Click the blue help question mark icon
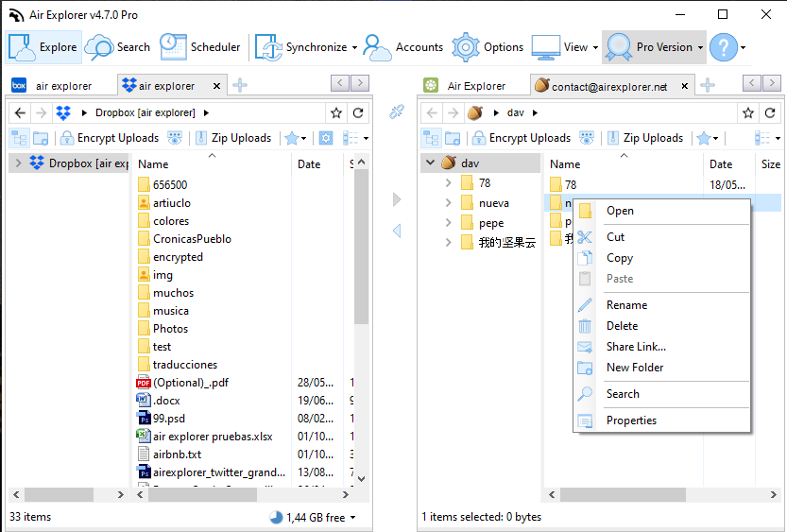The width and height of the screenshot is (787, 532). click(x=724, y=47)
